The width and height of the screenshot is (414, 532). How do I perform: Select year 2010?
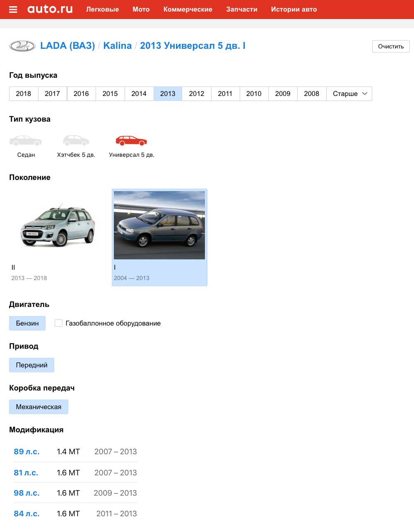[x=254, y=93]
